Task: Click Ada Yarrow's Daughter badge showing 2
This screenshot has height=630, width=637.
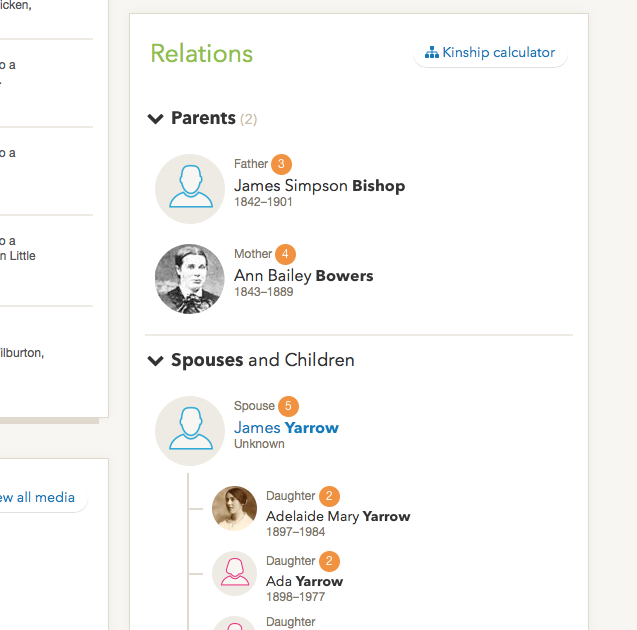Action: click(x=330, y=561)
